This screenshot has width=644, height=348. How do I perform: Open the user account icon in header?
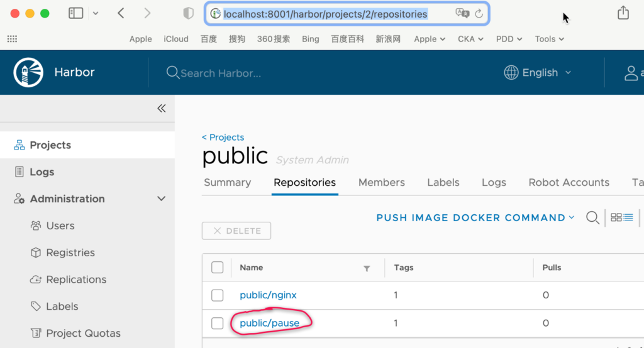tap(631, 73)
